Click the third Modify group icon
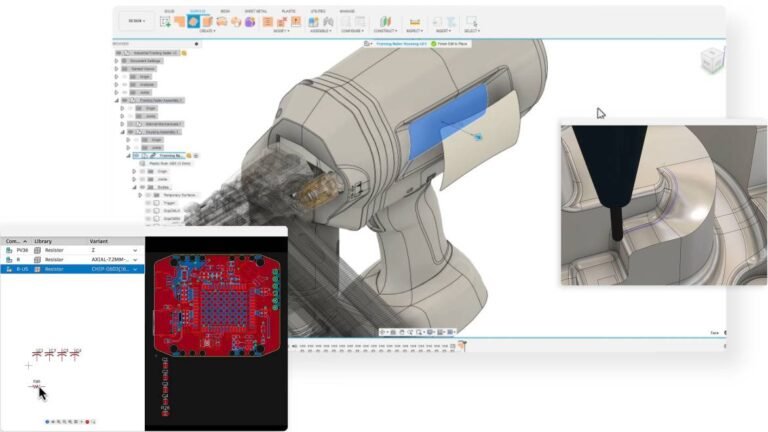768x432 pixels. pyautogui.click(x=296, y=22)
